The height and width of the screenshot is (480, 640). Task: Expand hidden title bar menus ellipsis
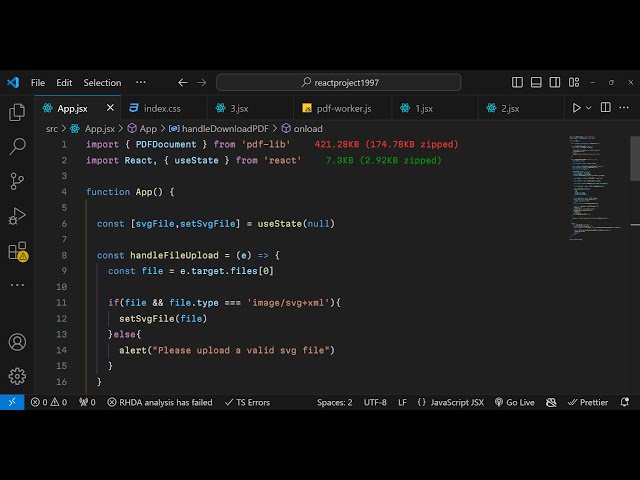click(x=141, y=83)
